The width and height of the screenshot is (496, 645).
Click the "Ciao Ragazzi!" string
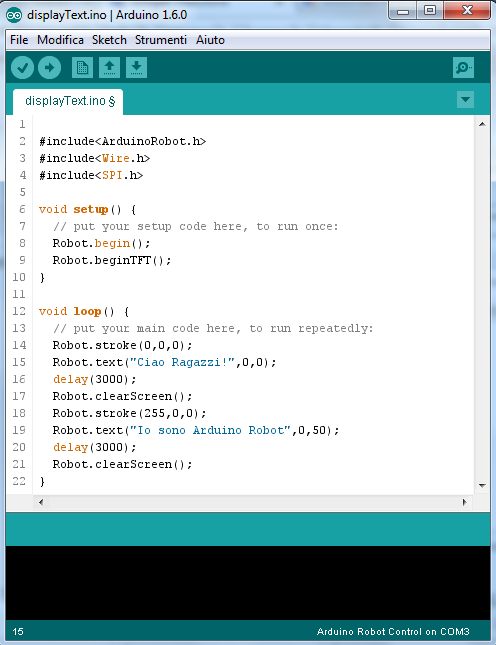tap(182, 362)
